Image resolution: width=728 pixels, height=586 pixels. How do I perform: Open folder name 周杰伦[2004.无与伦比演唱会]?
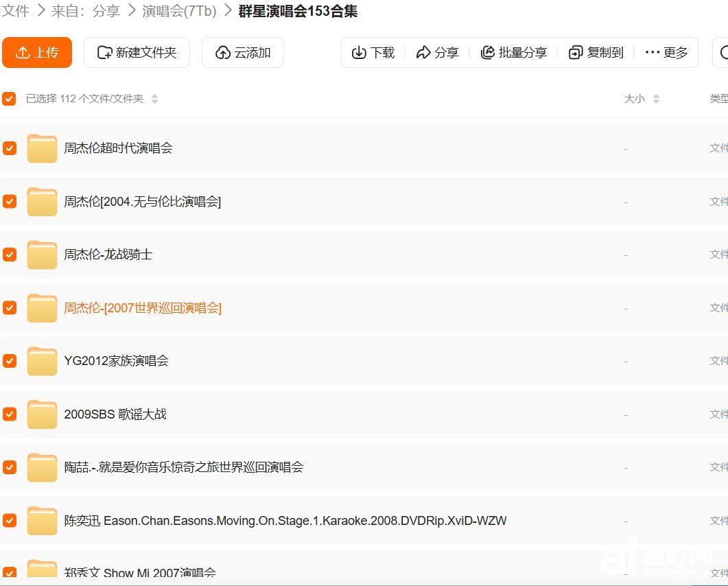(143, 202)
